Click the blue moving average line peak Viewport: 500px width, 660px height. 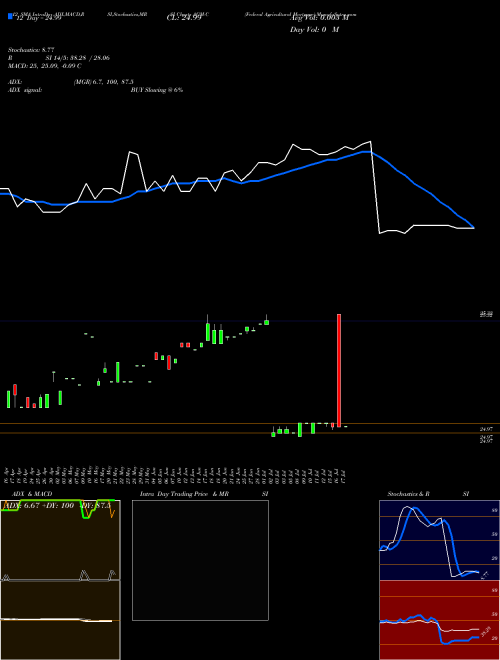click(368, 152)
